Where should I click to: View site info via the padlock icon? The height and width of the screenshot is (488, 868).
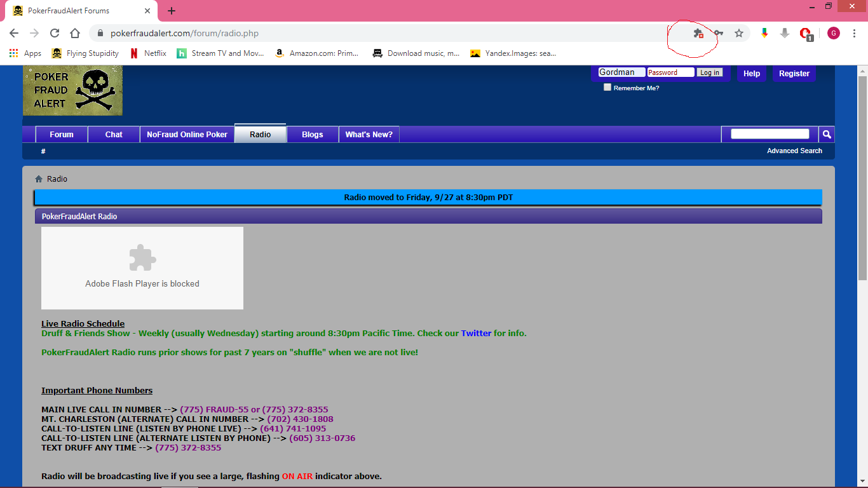click(x=100, y=33)
